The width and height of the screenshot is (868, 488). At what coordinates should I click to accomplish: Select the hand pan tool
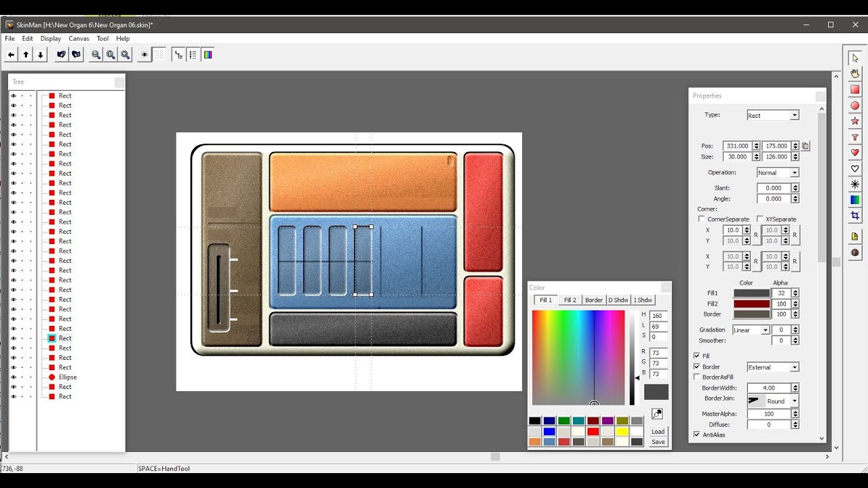855,74
